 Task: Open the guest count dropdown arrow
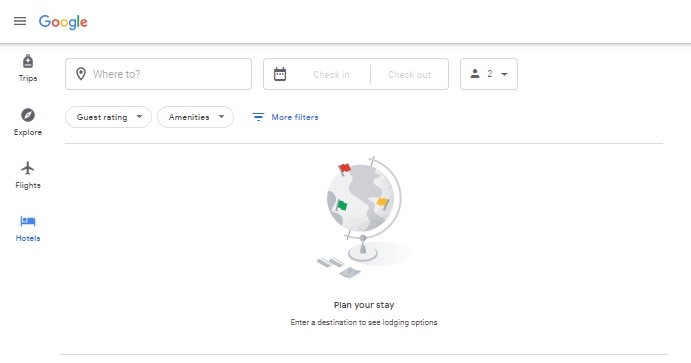tap(505, 74)
